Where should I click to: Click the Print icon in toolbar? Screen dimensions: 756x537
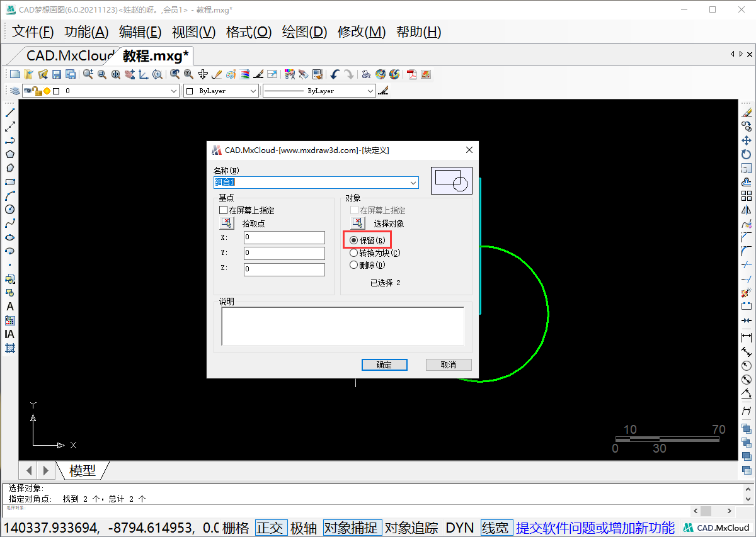tap(365, 74)
